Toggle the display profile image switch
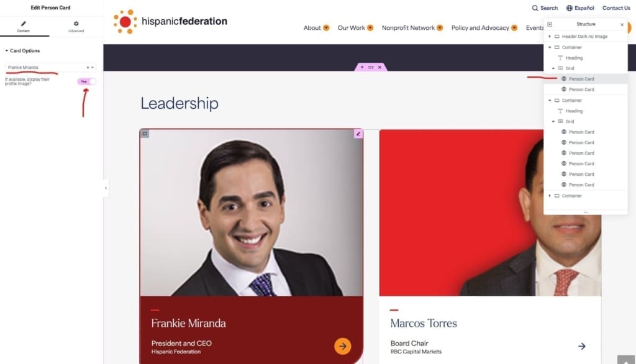636x364 pixels. [86, 81]
